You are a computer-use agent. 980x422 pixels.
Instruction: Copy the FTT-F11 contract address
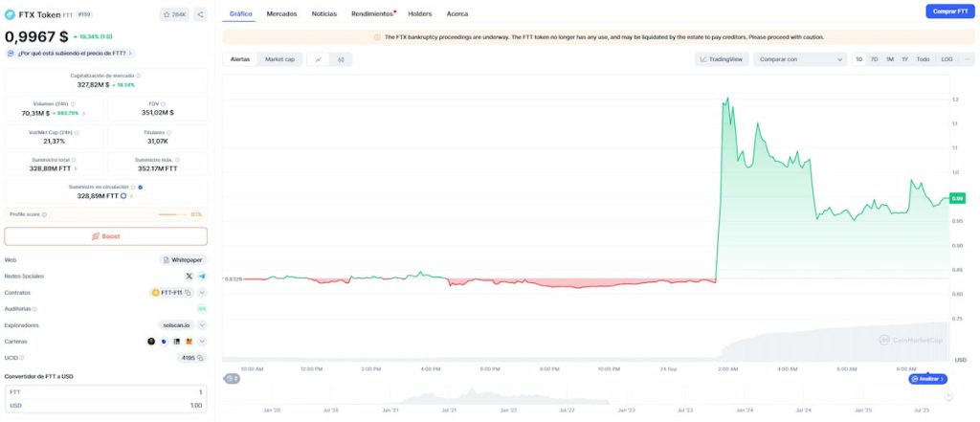(x=188, y=292)
